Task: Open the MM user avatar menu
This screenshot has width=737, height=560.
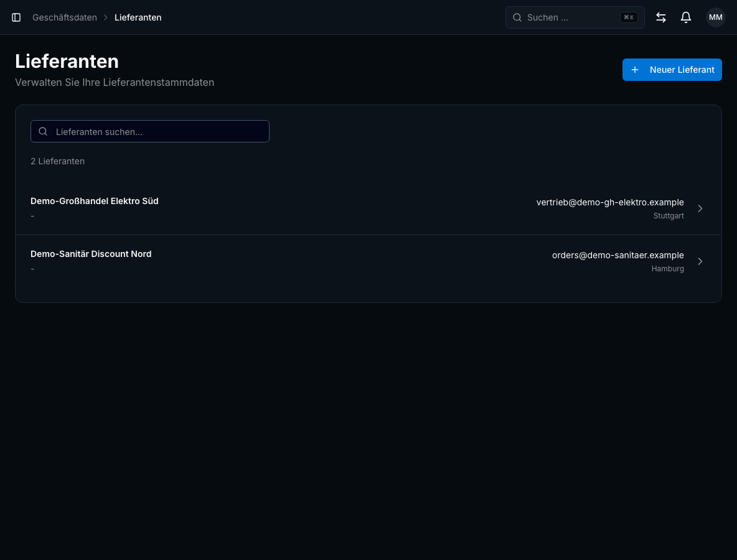Action: (715, 17)
